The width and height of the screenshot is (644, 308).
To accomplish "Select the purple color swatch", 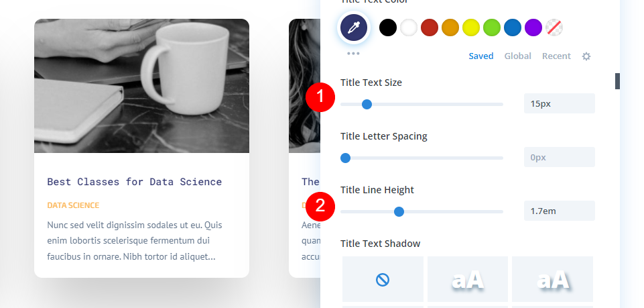I will [x=533, y=28].
